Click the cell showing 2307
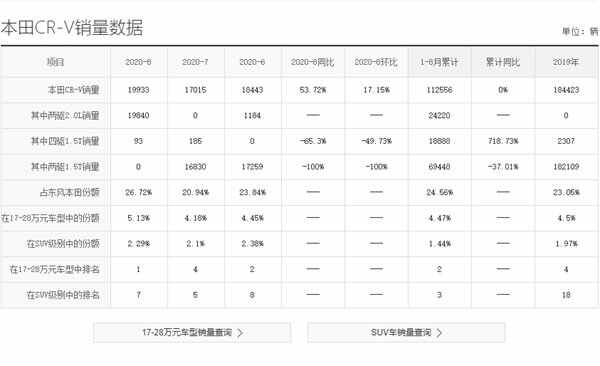The width and height of the screenshot is (600, 366). 566,141
